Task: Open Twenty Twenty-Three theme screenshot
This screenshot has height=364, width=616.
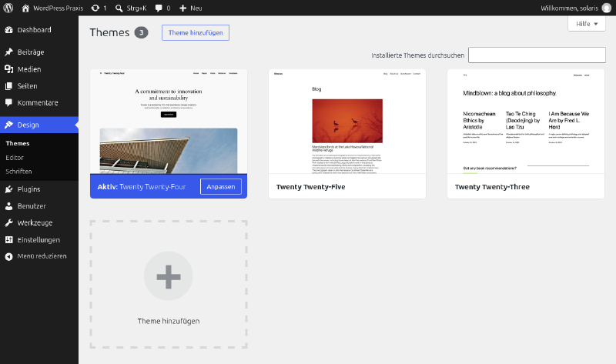Action: pyautogui.click(x=526, y=122)
